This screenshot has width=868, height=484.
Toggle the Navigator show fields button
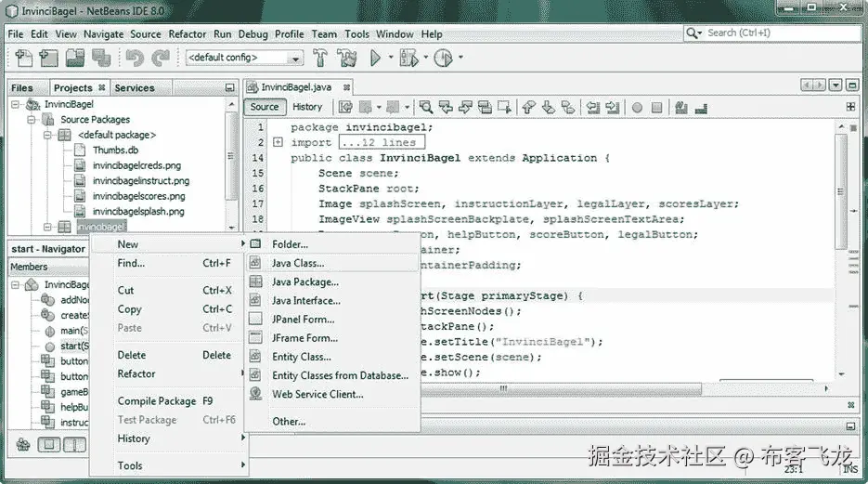[48, 444]
